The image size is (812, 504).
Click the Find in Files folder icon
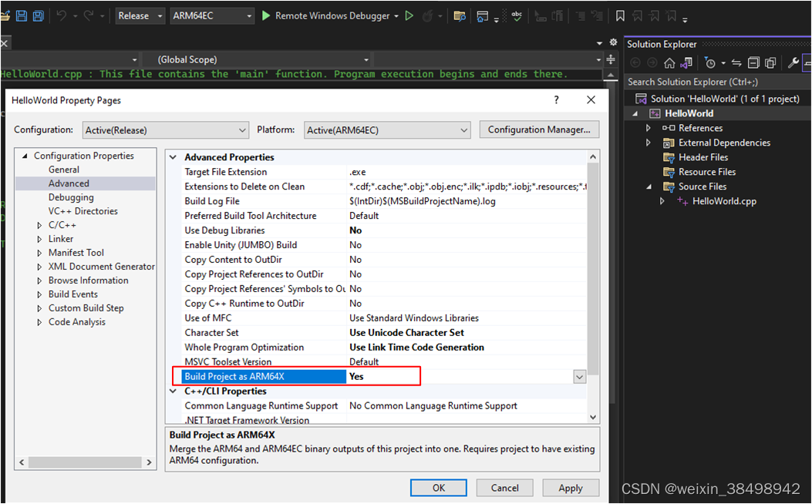(460, 16)
